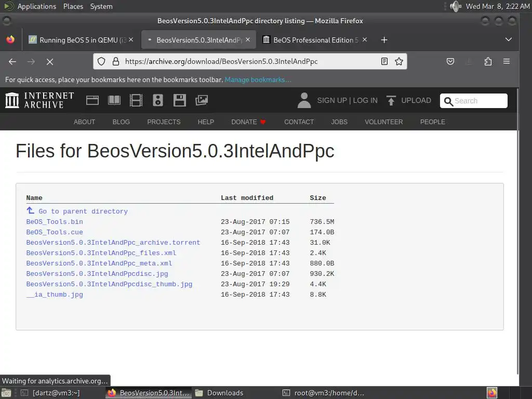This screenshot has height=399, width=532.
Task: Click the UPLOAD text link
Action: [416, 100]
